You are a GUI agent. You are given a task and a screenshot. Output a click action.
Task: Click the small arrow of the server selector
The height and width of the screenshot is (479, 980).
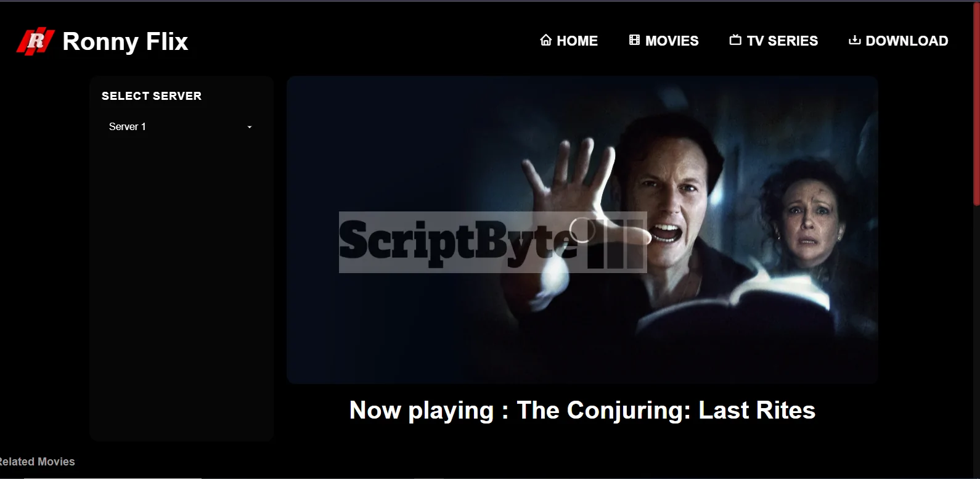pyautogui.click(x=250, y=127)
